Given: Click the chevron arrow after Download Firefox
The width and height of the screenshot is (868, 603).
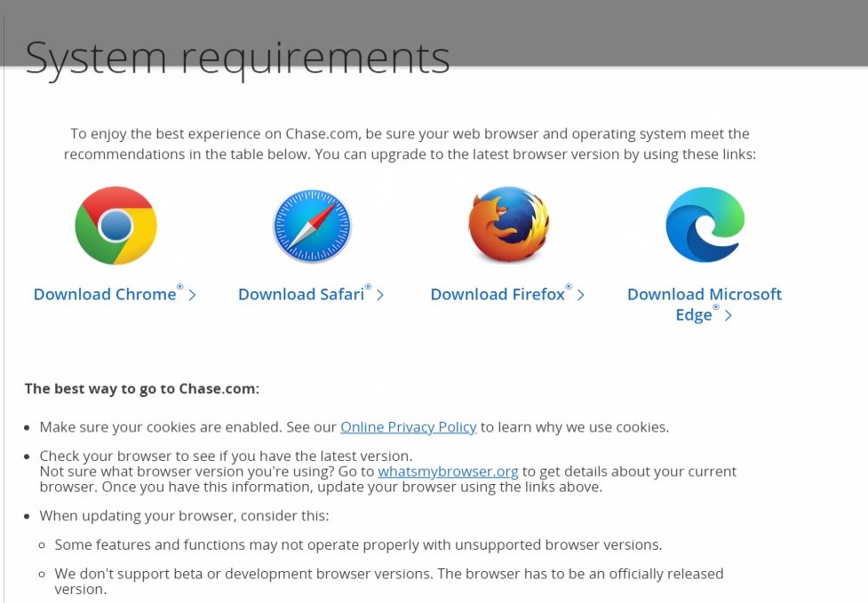Looking at the screenshot, I should (581, 295).
